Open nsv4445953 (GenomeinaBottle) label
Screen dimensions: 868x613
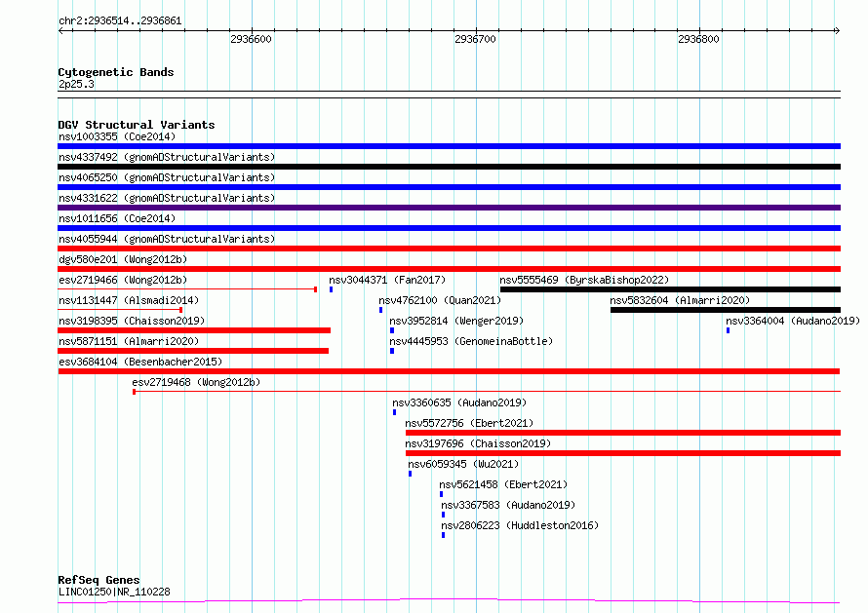coord(470,341)
